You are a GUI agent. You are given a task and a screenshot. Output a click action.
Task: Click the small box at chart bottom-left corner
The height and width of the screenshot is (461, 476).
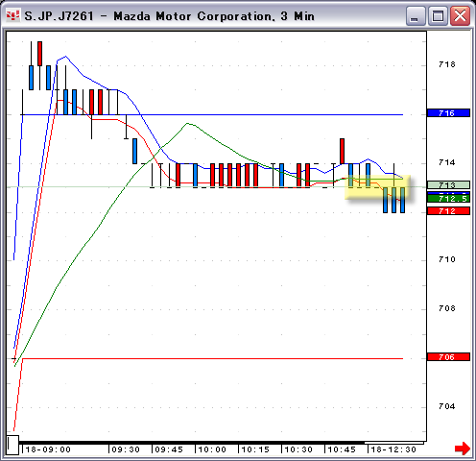(x=12, y=445)
